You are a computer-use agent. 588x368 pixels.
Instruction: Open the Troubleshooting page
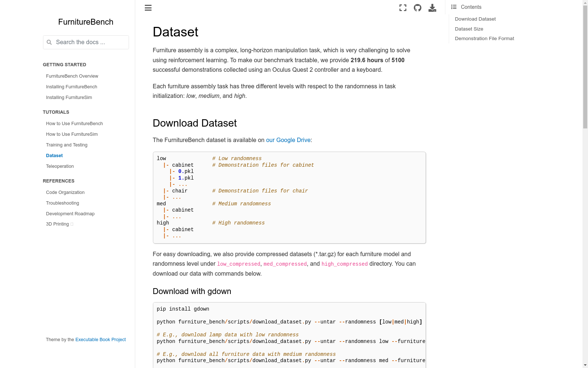coord(62,203)
